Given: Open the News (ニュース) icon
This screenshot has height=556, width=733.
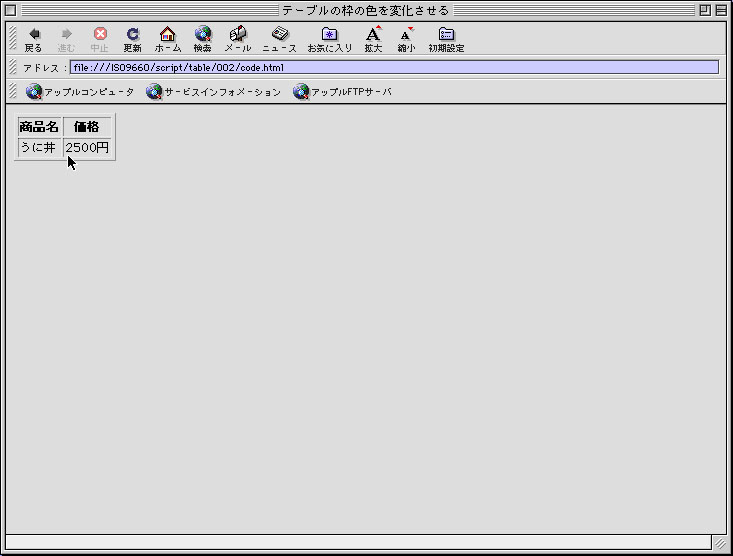Looking at the screenshot, I should click(280, 34).
